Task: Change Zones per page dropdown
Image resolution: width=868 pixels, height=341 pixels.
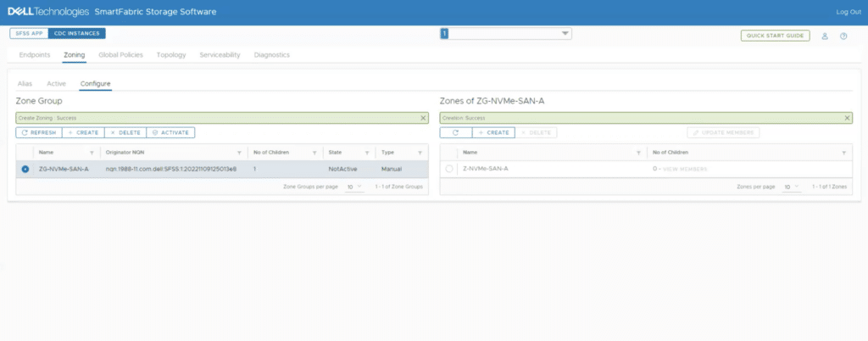Action: click(x=791, y=187)
